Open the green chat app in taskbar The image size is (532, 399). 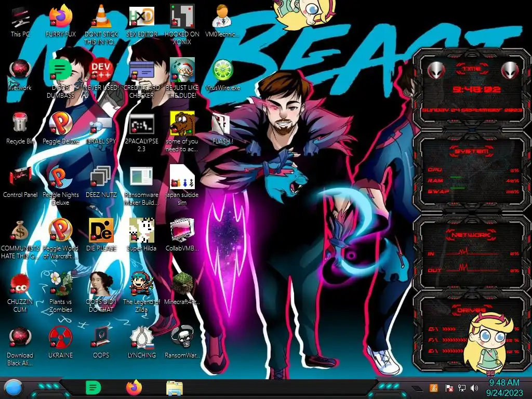pos(94,388)
